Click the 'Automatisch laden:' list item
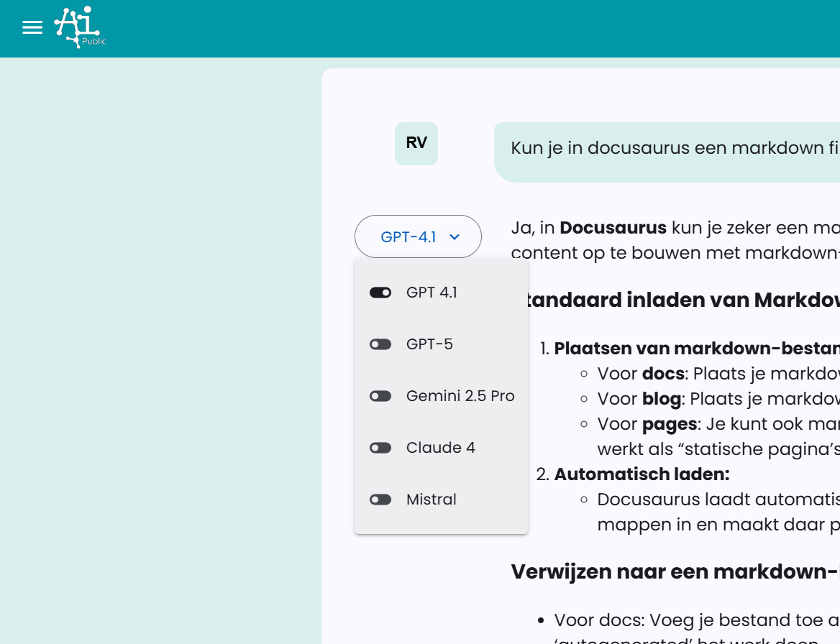The height and width of the screenshot is (644, 840). pyautogui.click(x=642, y=474)
